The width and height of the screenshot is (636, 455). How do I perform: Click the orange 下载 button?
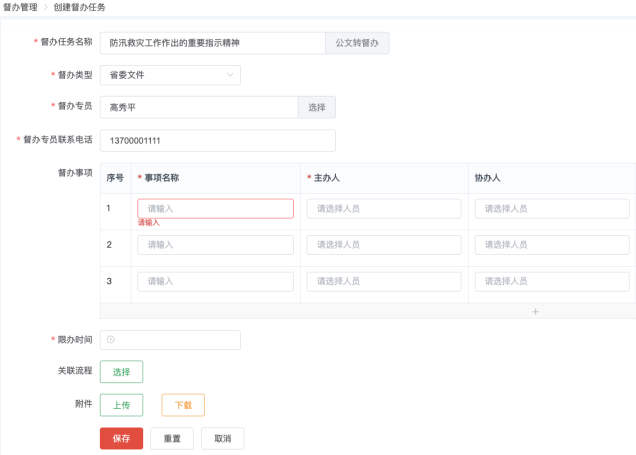(x=183, y=405)
